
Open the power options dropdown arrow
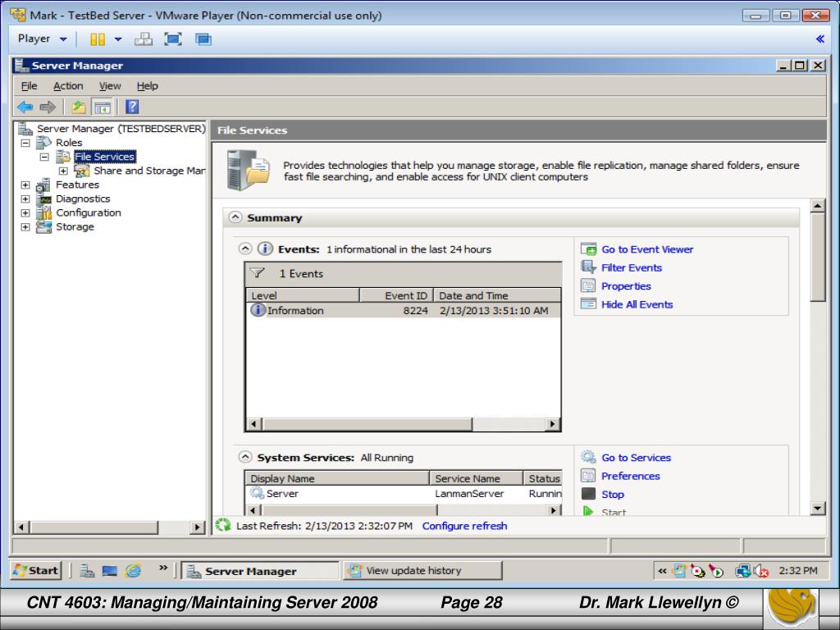point(118,39)
